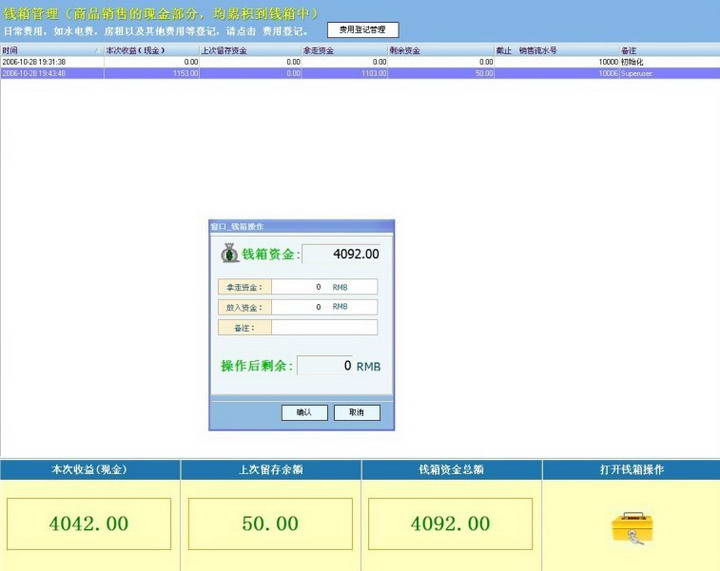
Task: Sort by the 时间 column header
Action: click(52, 50)
